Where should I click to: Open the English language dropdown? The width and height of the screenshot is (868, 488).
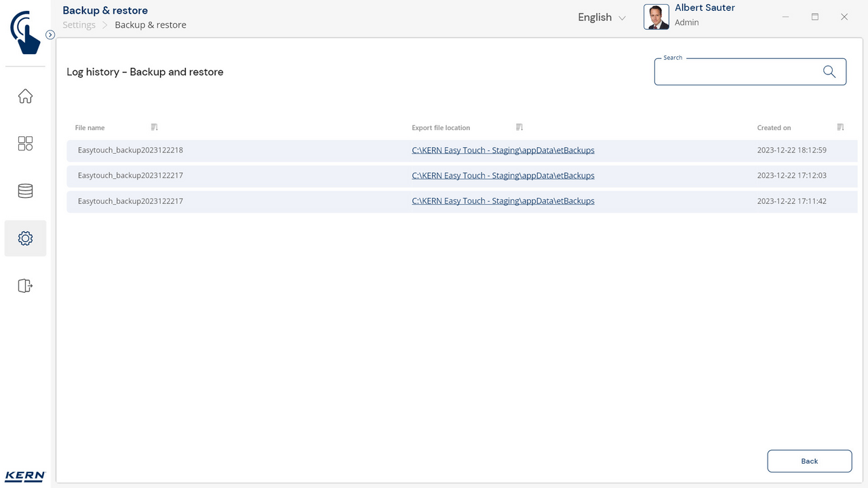(601, 18)
